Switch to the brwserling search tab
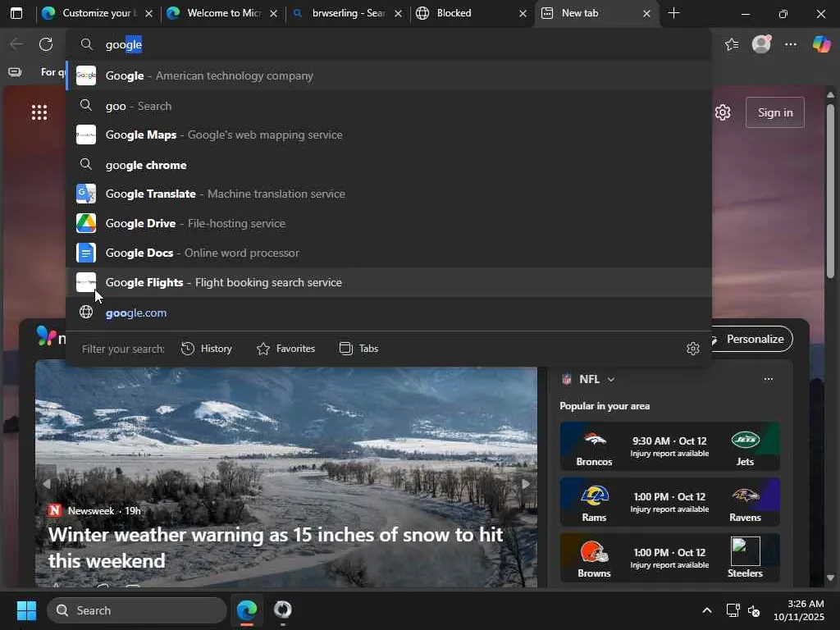Viewport: 840px width, 630px height. 347,13
